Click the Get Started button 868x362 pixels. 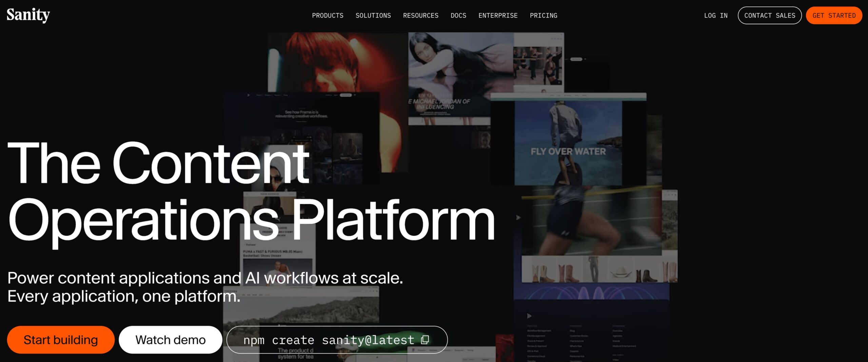[x=834, y=16]
